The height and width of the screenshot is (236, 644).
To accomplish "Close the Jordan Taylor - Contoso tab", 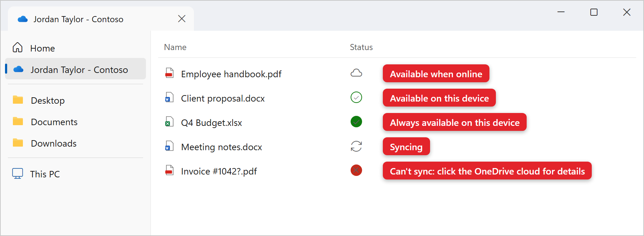I will (182, 19).
